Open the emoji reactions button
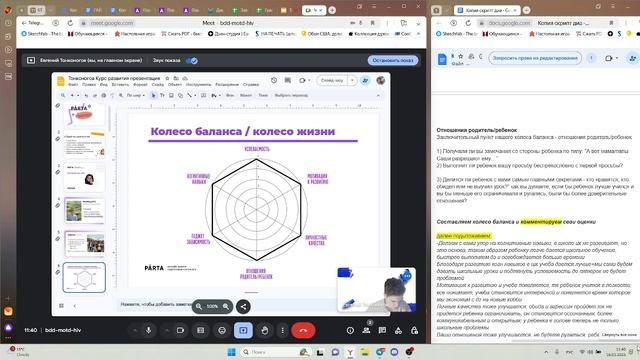 (x=222, y=330)
